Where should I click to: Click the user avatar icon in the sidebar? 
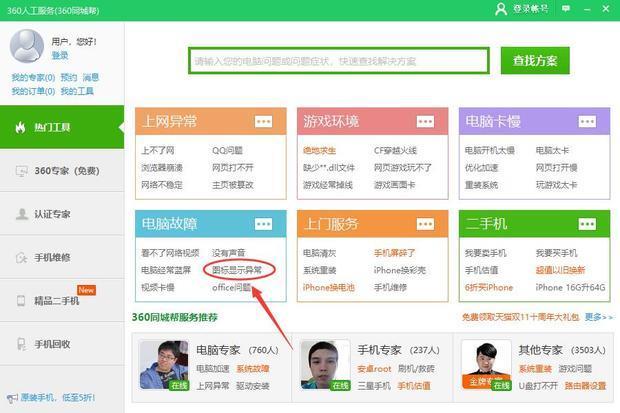click(x=26, y=45)
